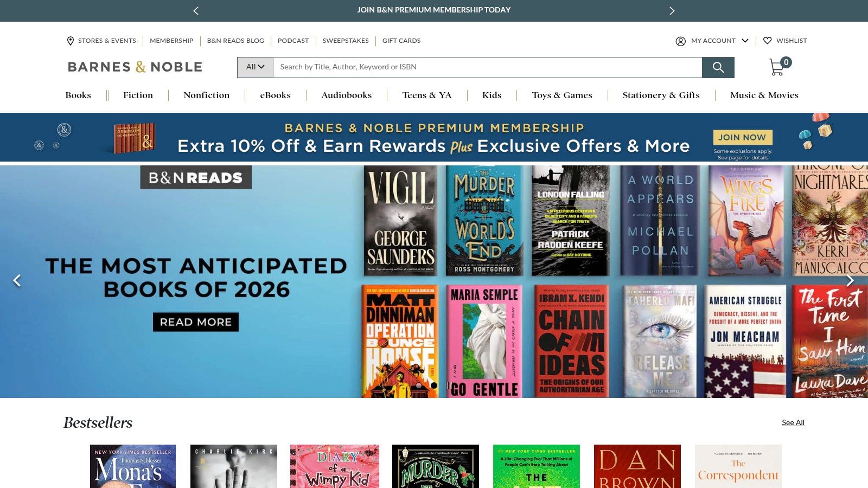This screenshot has width=868, height=488.
Task: Advance the hero carousel with right arrow
Action: 850,280
